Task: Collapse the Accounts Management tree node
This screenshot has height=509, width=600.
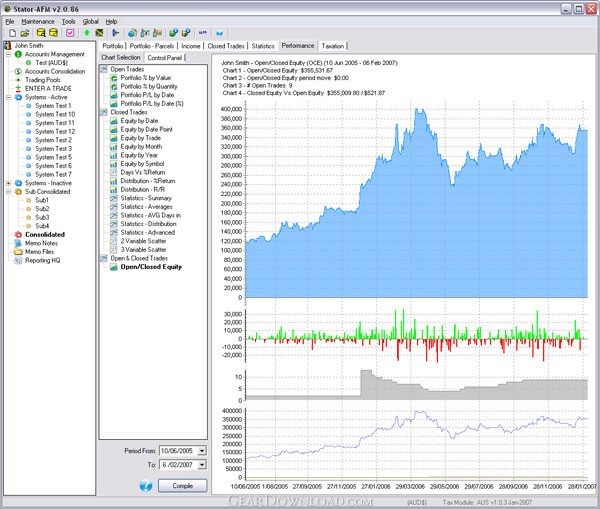Action: tap(8, 54)
